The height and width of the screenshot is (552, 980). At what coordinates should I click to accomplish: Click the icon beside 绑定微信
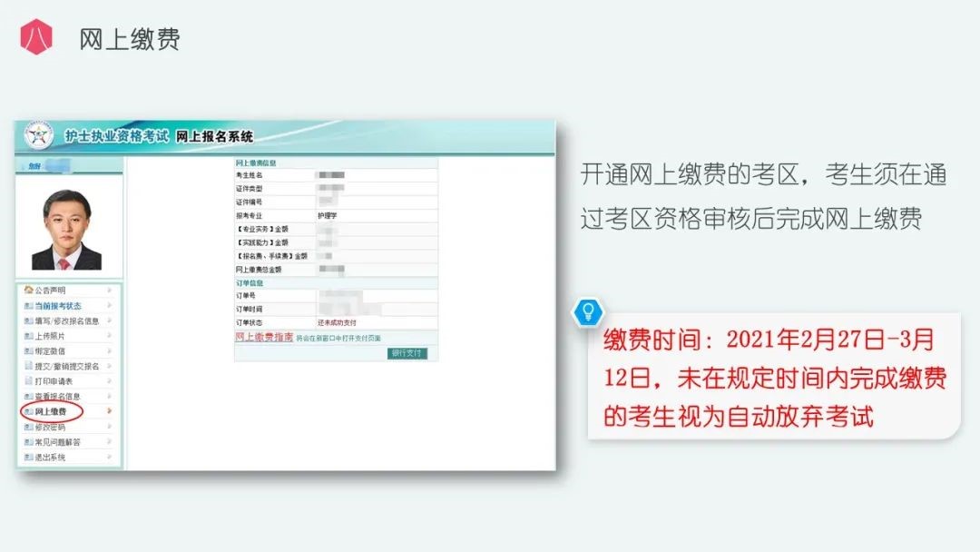pyautogui.click(x=28, y=351)
